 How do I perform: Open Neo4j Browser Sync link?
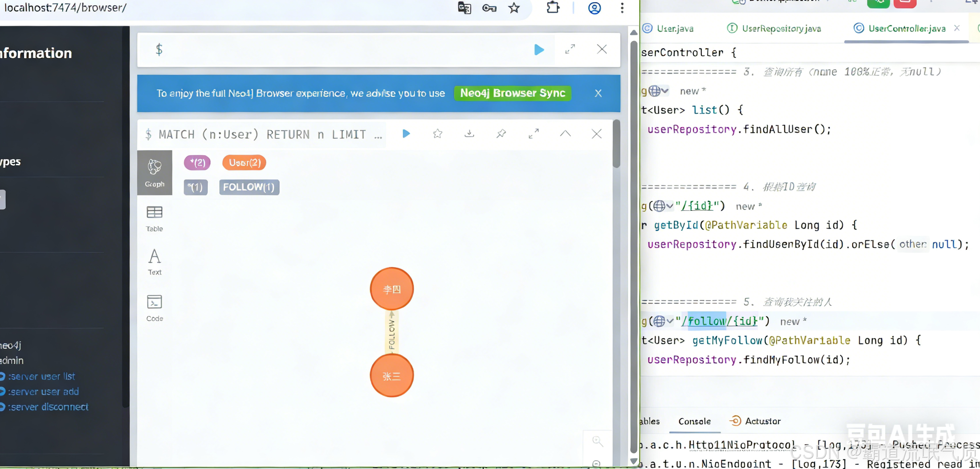click(x=513, y=93)
